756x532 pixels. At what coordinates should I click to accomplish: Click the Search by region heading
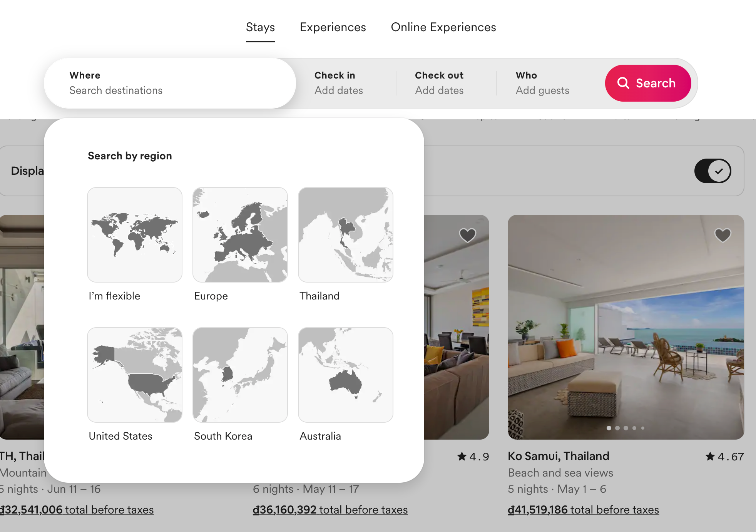(x=130, y=156)
